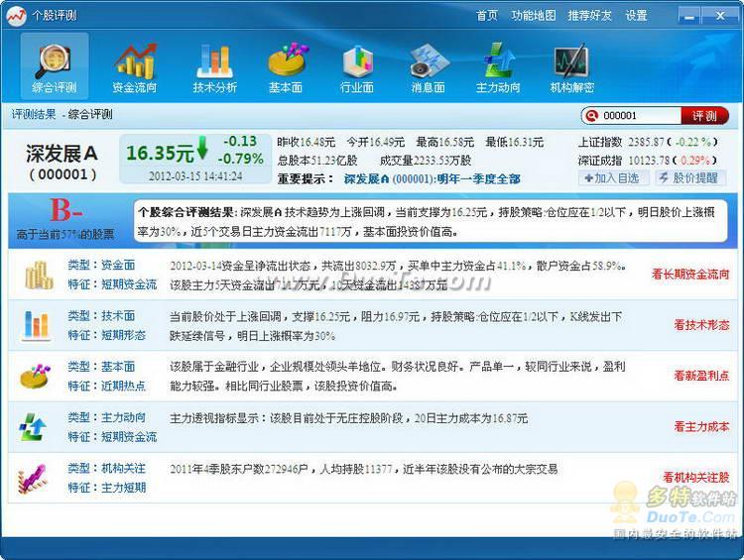744x560 pixels.
Task: Open the 看主力成本 link
Action: [701, 427]
